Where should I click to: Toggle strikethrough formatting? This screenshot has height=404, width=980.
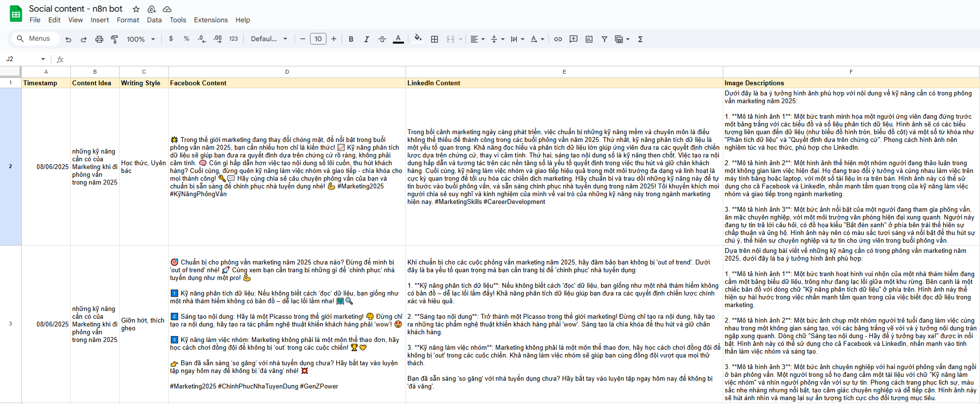pos(382,39)
